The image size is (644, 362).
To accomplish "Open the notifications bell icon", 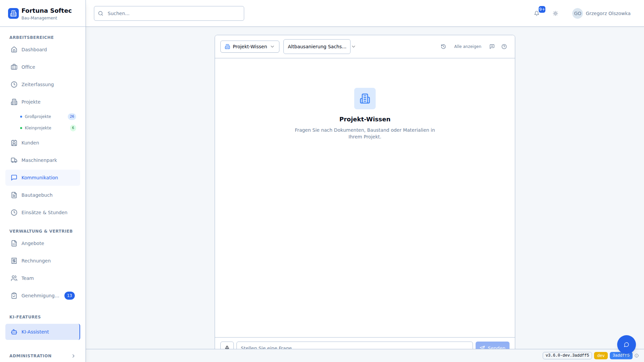I will point(537,13).
